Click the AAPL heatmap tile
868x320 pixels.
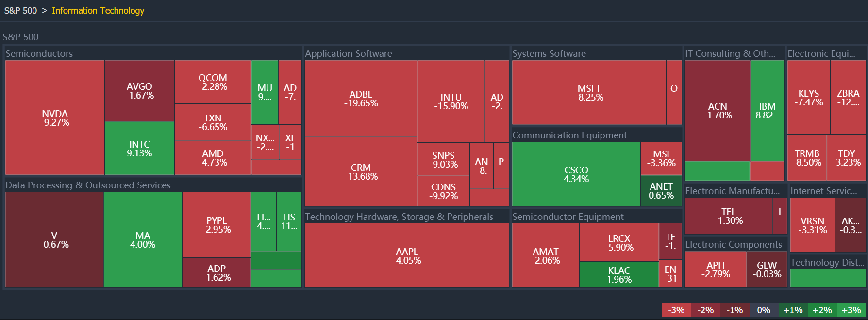coord(407,255)
